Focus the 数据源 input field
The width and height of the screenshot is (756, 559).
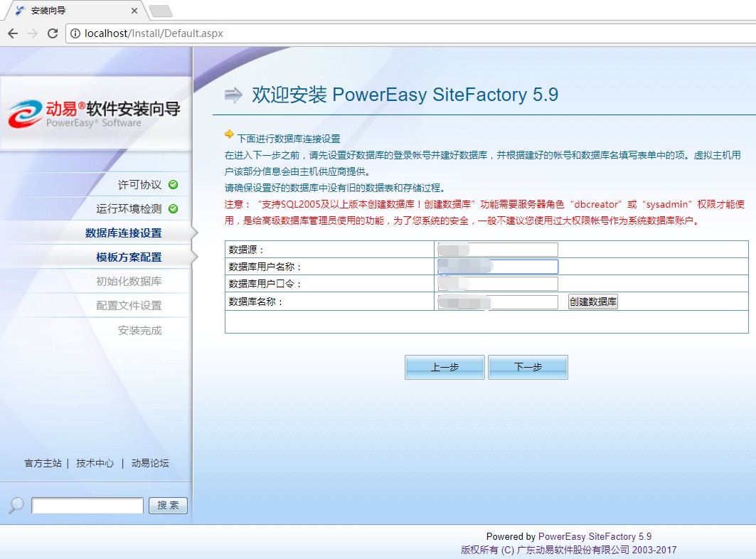coord(498,250)
